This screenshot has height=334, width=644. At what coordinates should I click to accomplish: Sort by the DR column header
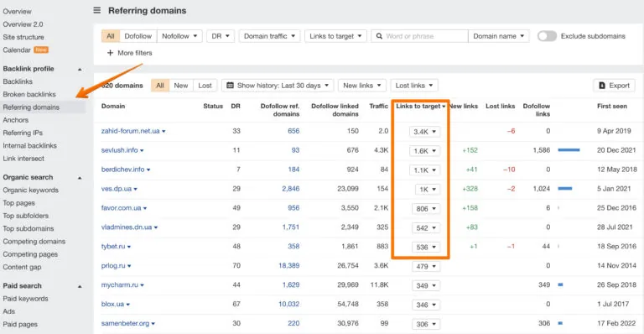(x=236, y=106)
